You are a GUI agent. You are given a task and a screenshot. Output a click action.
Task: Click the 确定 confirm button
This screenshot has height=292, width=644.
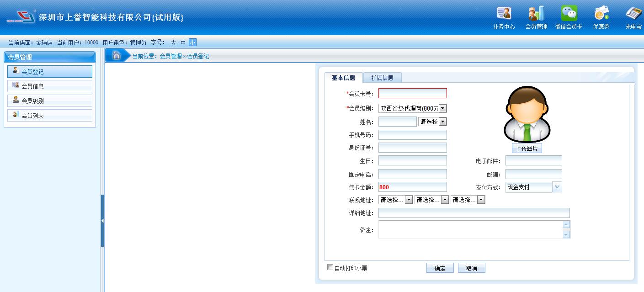[440, 268]
